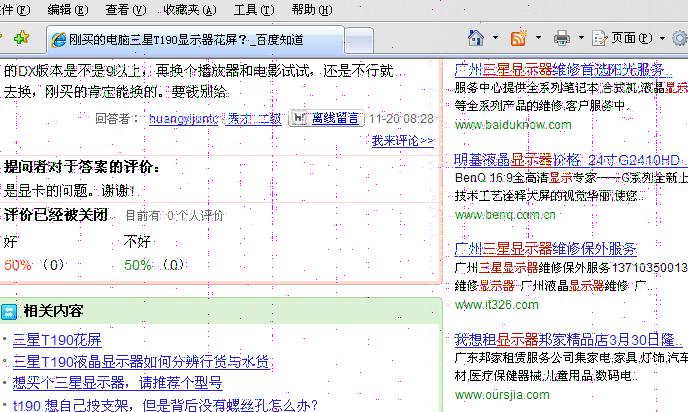Click the Print icon
Image resolution: width=688 pixels, height=412 pixels.
(x=562, y=38)
